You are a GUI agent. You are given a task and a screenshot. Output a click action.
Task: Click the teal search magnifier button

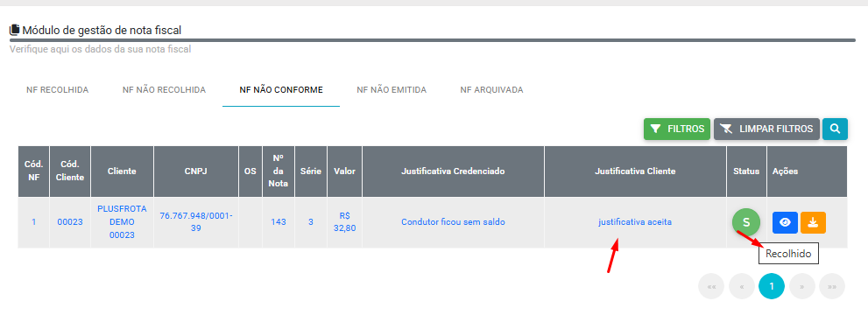pyautogui.click(x=835, y=129)
